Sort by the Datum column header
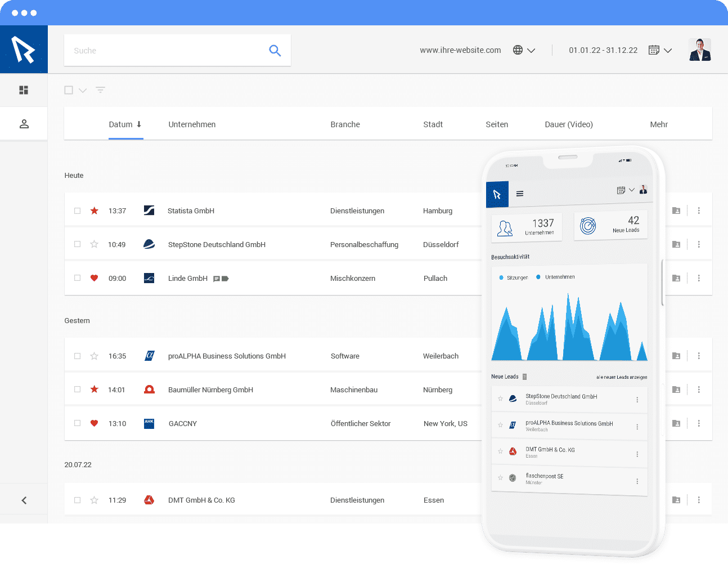728x564 pixels. (x=125, y=124)
